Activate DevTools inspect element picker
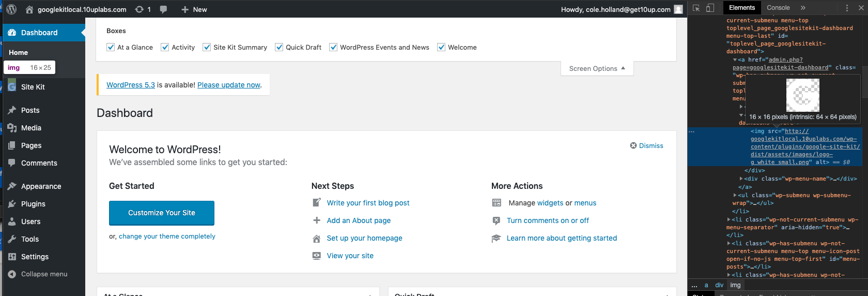Viewport: 868px width, 296px height. coord(696,8)
